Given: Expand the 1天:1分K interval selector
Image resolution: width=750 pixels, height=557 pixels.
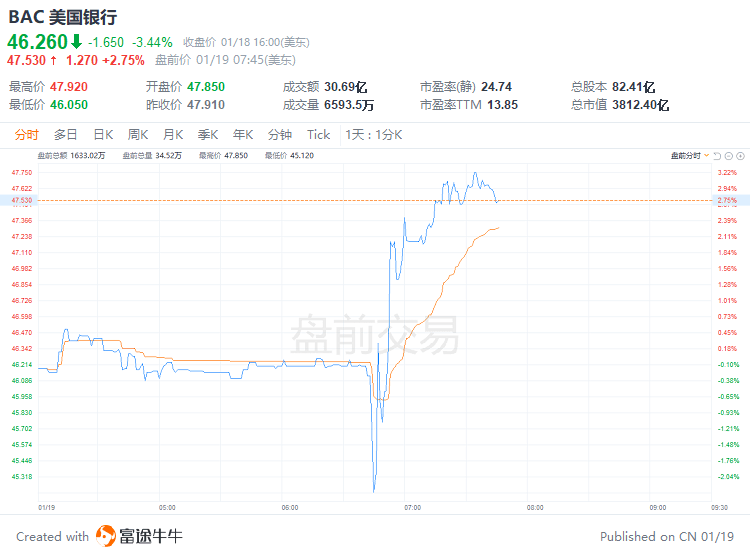Looking at the screenshot, I should click(373, 135).
